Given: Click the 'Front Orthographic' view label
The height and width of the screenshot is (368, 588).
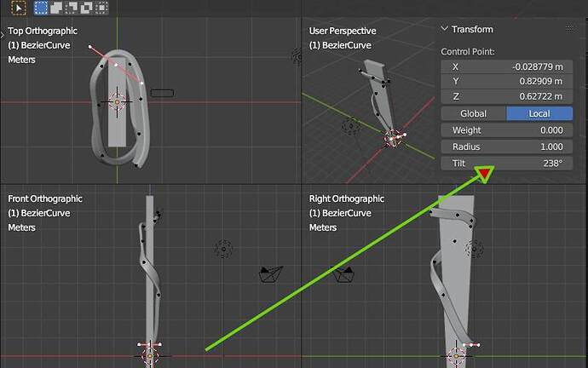Looking at the screenshot, I should tap(45, 199).
